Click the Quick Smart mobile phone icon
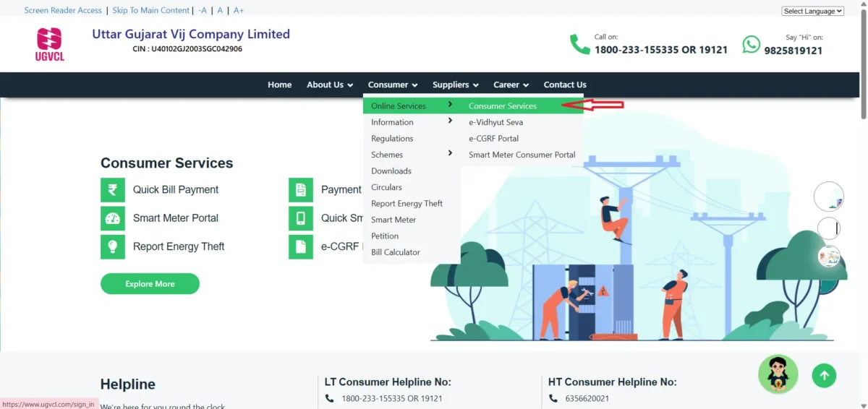 (x=301, y=218)
